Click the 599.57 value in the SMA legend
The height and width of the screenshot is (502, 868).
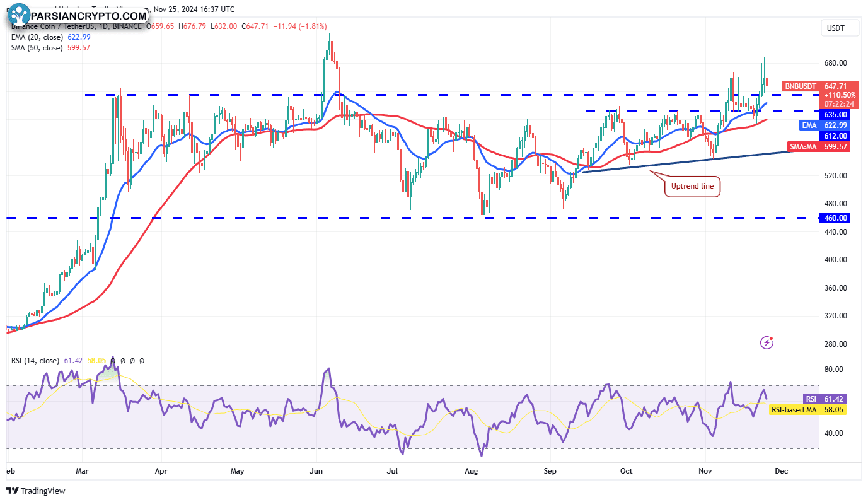tap(78, 47)
